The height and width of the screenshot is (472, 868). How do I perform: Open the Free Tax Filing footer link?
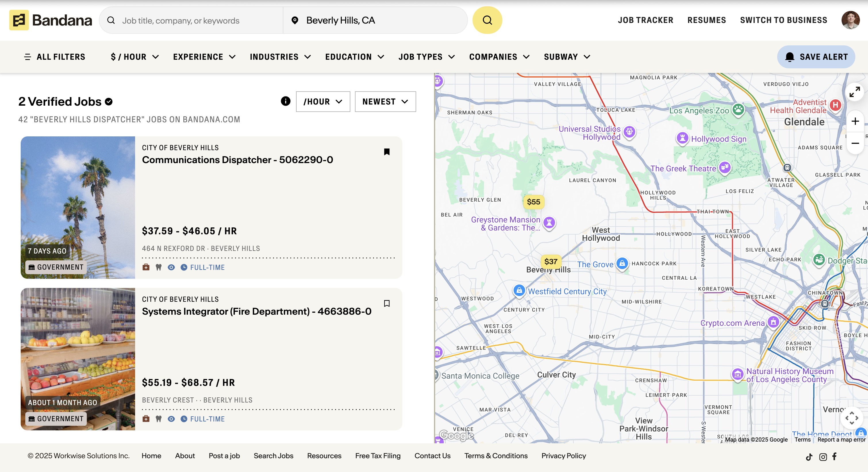point(378,456)
